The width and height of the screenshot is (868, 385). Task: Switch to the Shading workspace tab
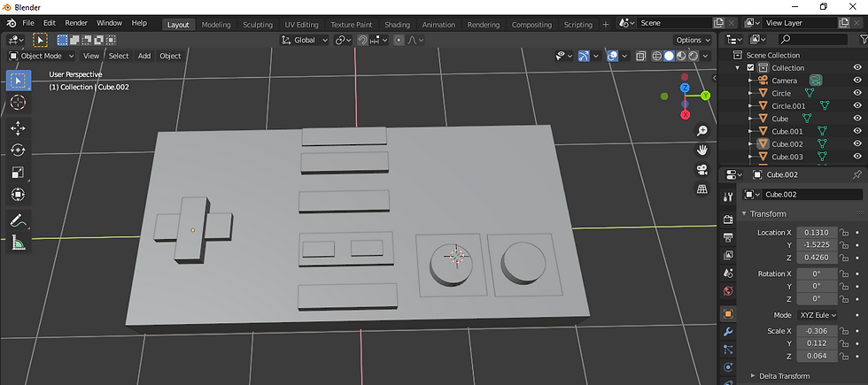tap(397, 25)
